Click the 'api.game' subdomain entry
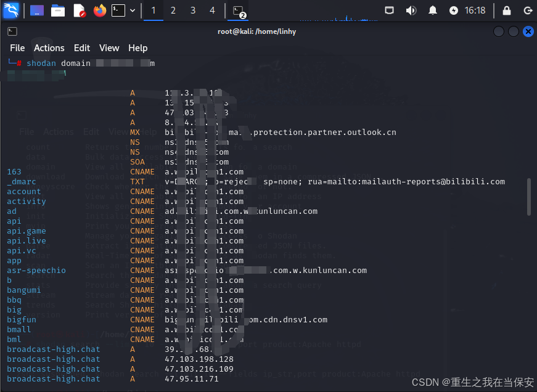Viewport: 537px width, 392px height. [x=27, y=231]
